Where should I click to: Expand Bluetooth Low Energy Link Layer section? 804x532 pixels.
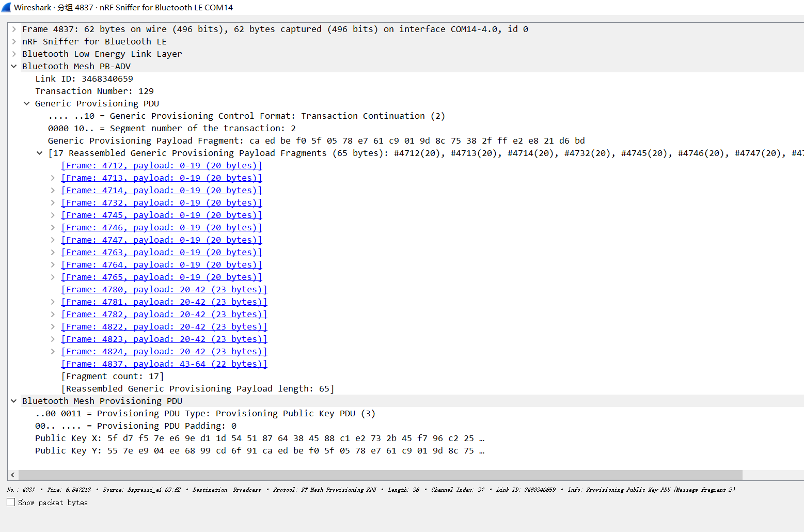14,54
